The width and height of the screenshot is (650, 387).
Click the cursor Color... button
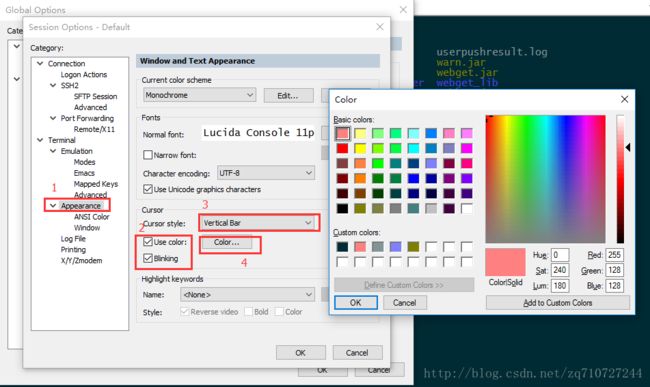(226, 242)
